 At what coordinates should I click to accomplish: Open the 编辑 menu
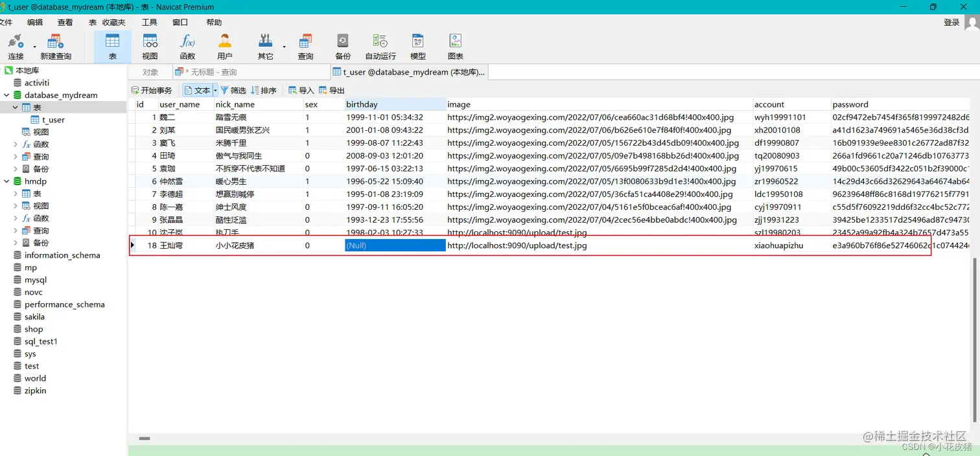tap(34, 22)
